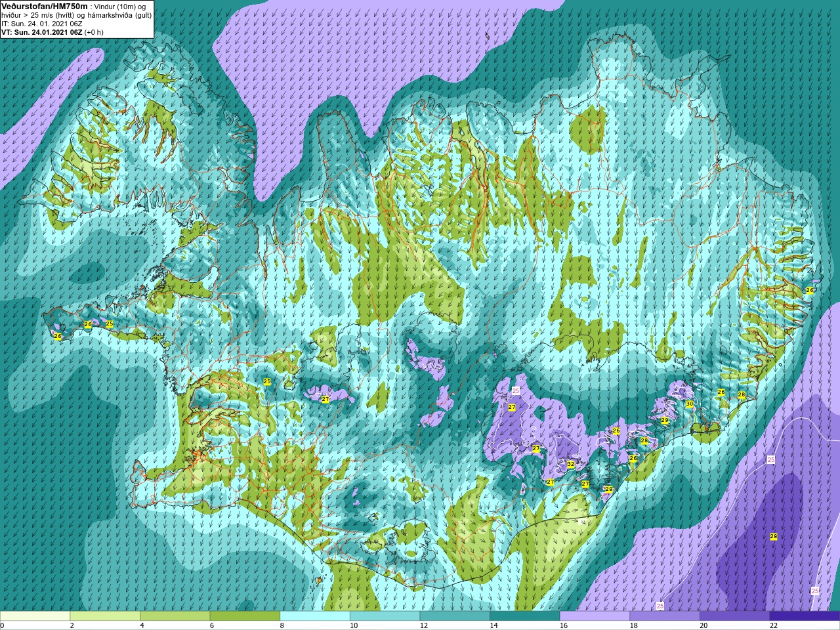Select the 14–16 m/s dark teal legend swatch
The height and width of the screenshot is (630, 840).
tap(524, 616)
